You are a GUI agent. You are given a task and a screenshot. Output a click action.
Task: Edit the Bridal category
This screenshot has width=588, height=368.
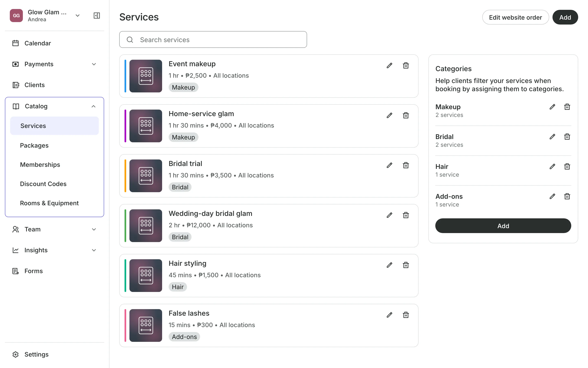click(x=552, y=137)
